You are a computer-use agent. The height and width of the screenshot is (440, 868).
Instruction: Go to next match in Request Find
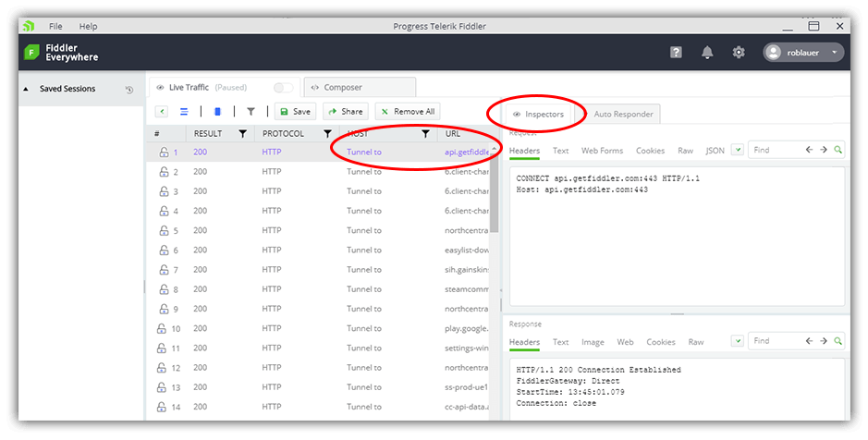(824, 150)
